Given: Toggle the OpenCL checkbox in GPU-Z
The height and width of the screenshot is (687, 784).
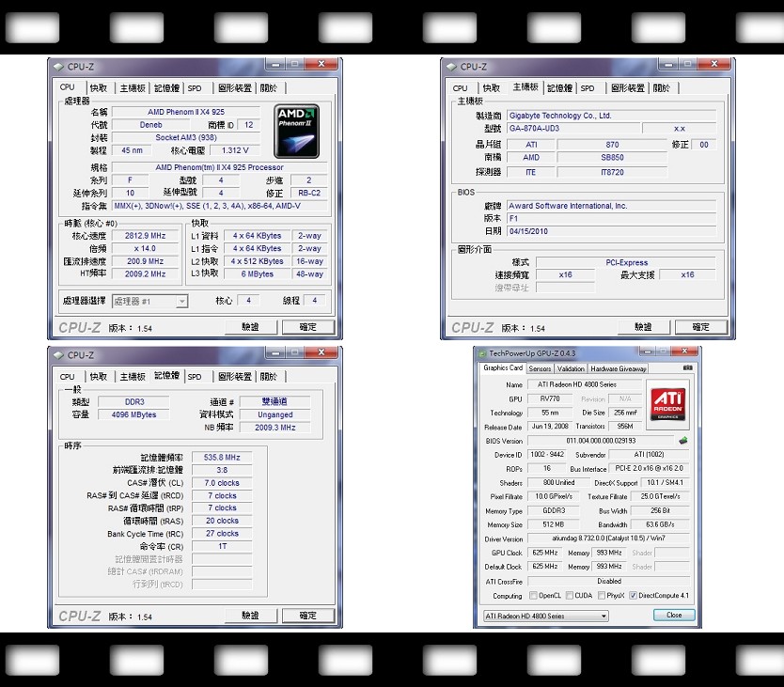Looking at the screenshot, I should click(533, 595).
